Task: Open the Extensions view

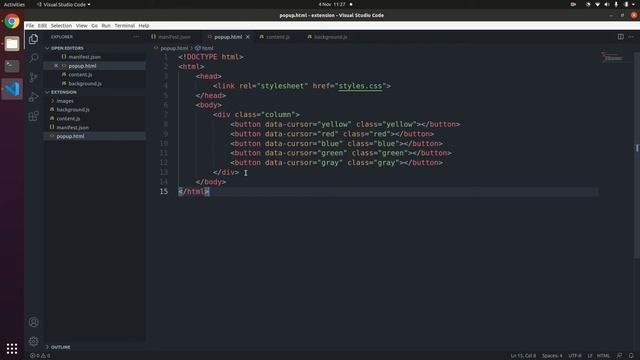Action: (x=33, y=116)
